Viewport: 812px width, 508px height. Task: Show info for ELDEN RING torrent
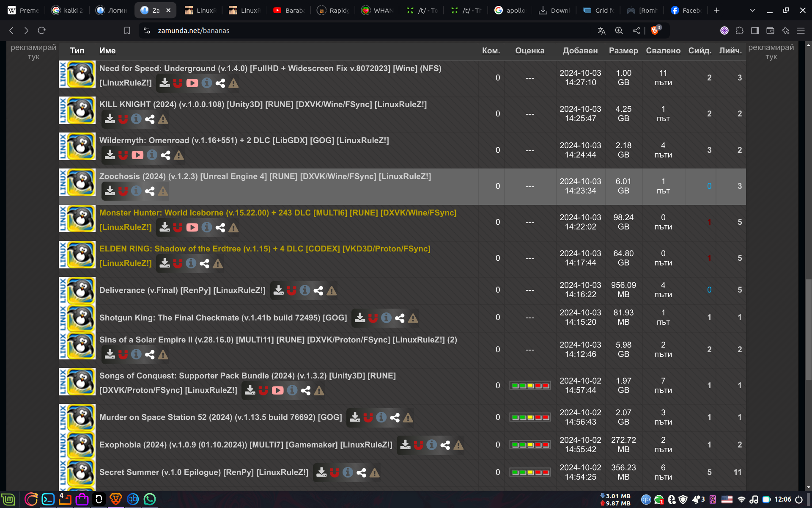click(x=191, y=263)
